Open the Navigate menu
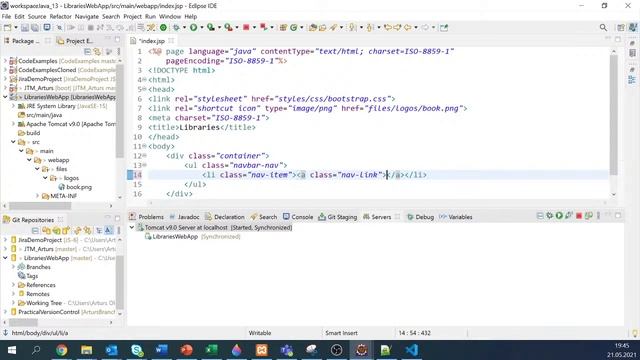The image size is (640, 360). 87,16
